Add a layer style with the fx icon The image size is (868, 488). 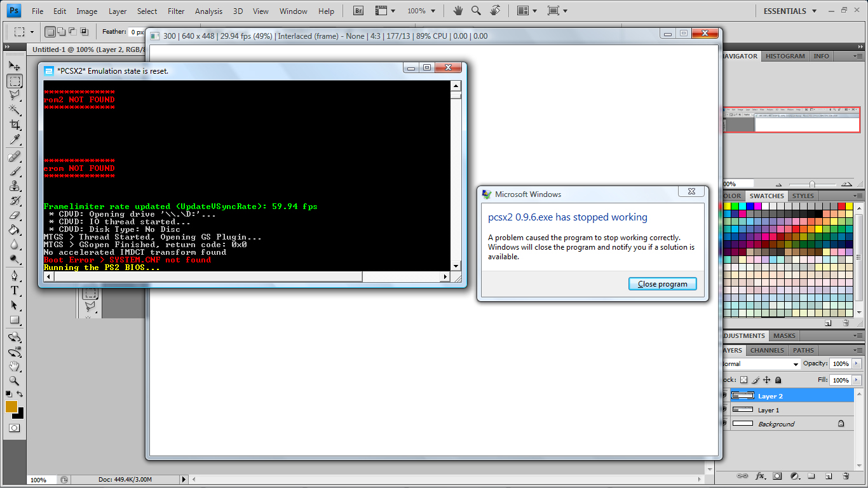pos(760,475)
